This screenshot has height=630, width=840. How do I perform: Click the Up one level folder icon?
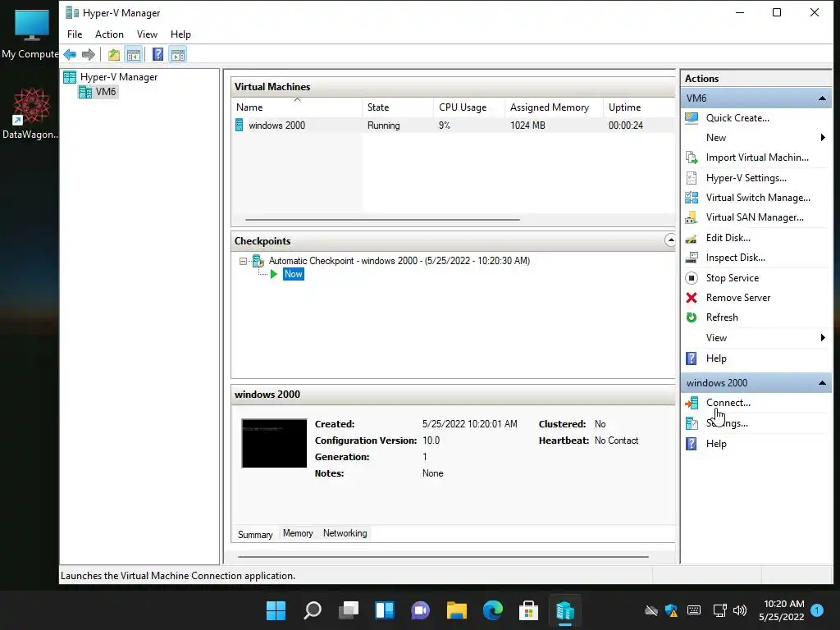coord(113,55)
